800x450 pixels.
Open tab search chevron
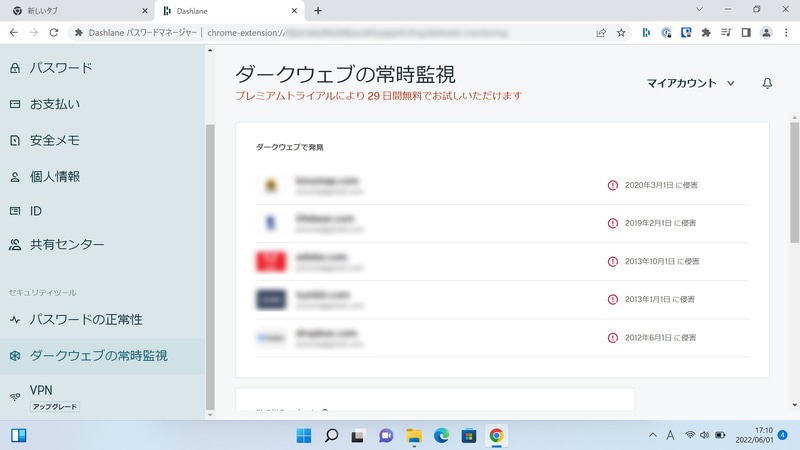click(x=699, y=9)
